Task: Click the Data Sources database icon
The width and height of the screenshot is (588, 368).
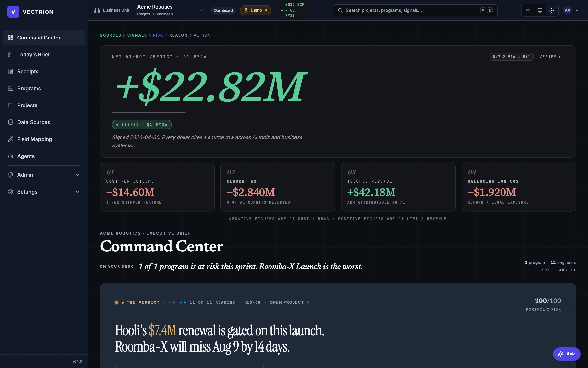Action: (x=11, y=122)
